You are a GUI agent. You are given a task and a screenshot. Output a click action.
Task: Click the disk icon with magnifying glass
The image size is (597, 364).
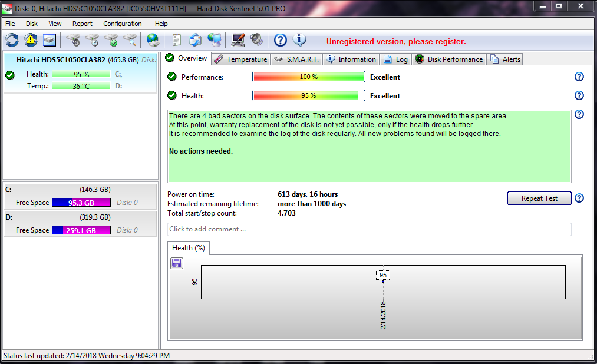[130, 40]
